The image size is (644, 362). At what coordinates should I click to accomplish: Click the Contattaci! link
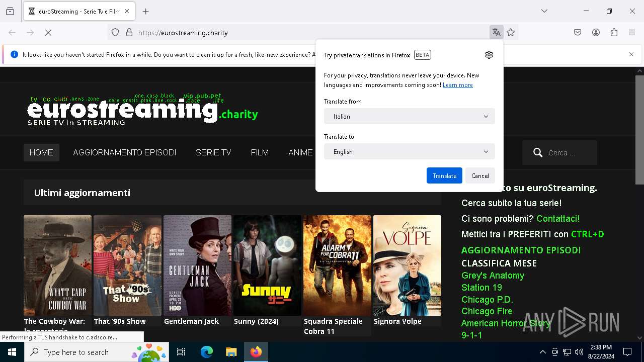tap(558, 219)
